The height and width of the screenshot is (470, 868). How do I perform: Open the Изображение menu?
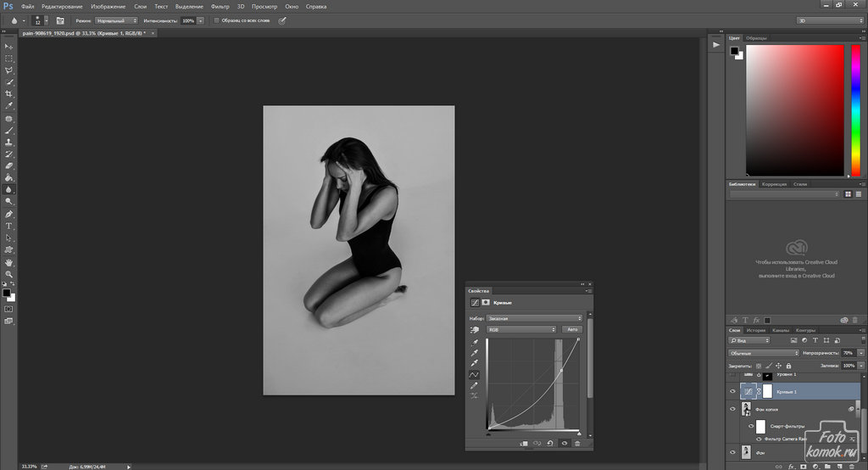point(108,7)
